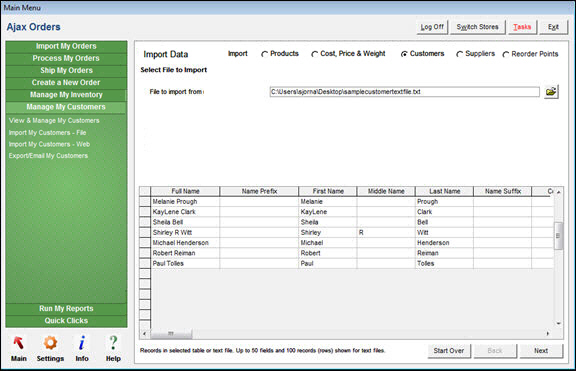
Task: Click the Exit button
Action: pos(553,27)
